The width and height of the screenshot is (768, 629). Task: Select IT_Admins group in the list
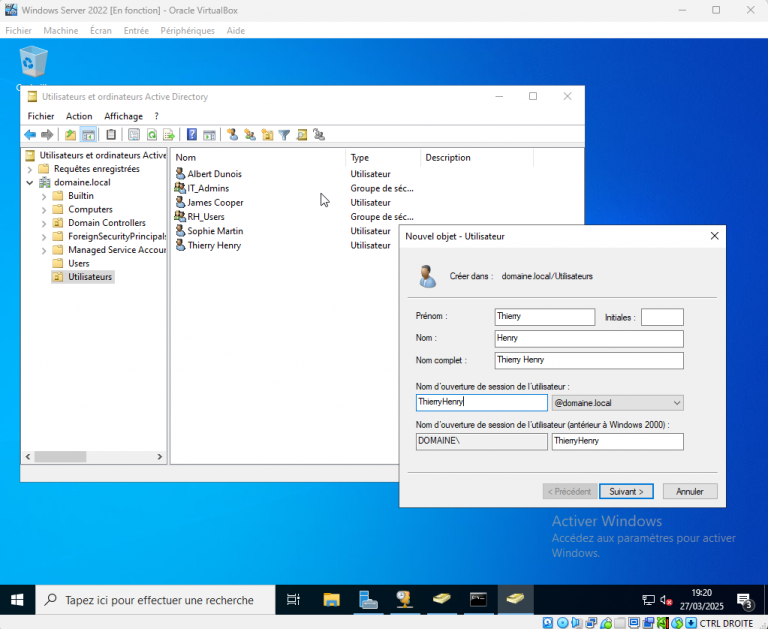coord(208,188)
